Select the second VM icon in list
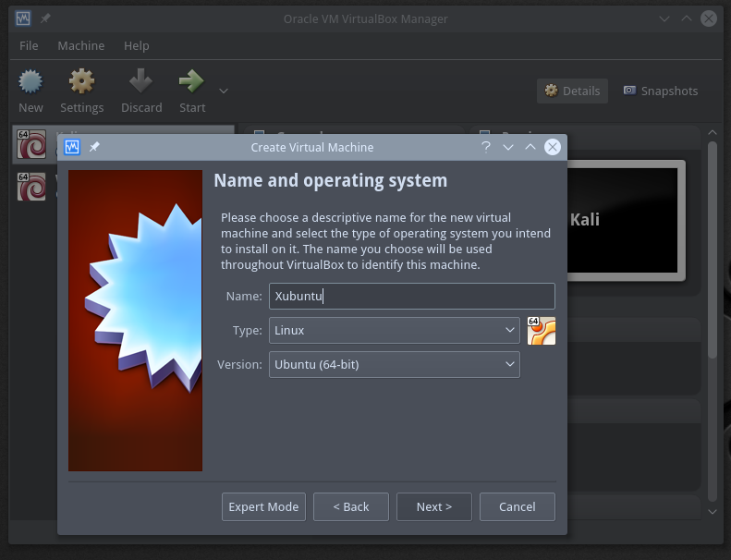Screen dimensions: 731x560 31,187
